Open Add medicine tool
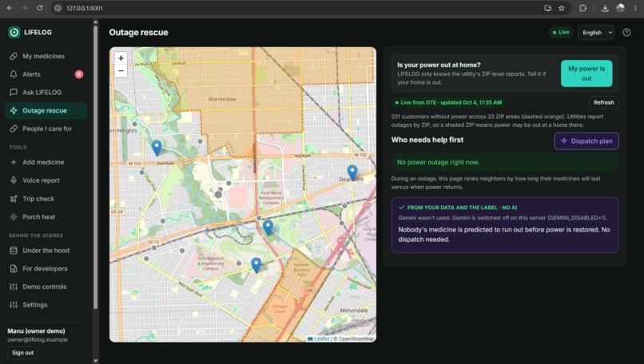This screenshot has width=644, height=364. 46,162
